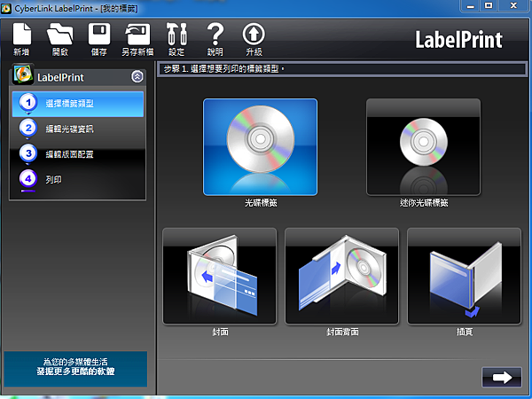The width and height of the screenshot is (532, 399).
Task: Select the 光碟標籤 disc label thumbnail
Action: 260,147
